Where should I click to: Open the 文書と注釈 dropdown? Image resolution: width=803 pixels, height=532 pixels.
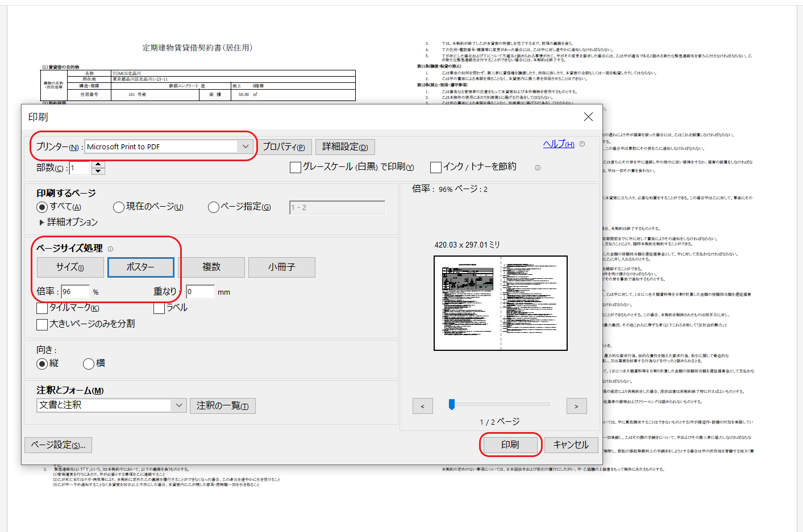(x=179, y=405)
